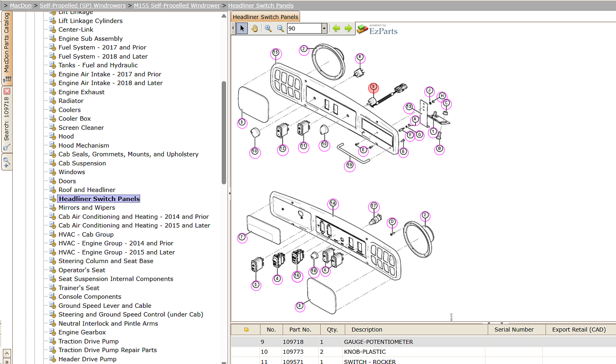Open the MacDon breadcrumb link
This screenshot has height=364, width=616.
(21, 5)
